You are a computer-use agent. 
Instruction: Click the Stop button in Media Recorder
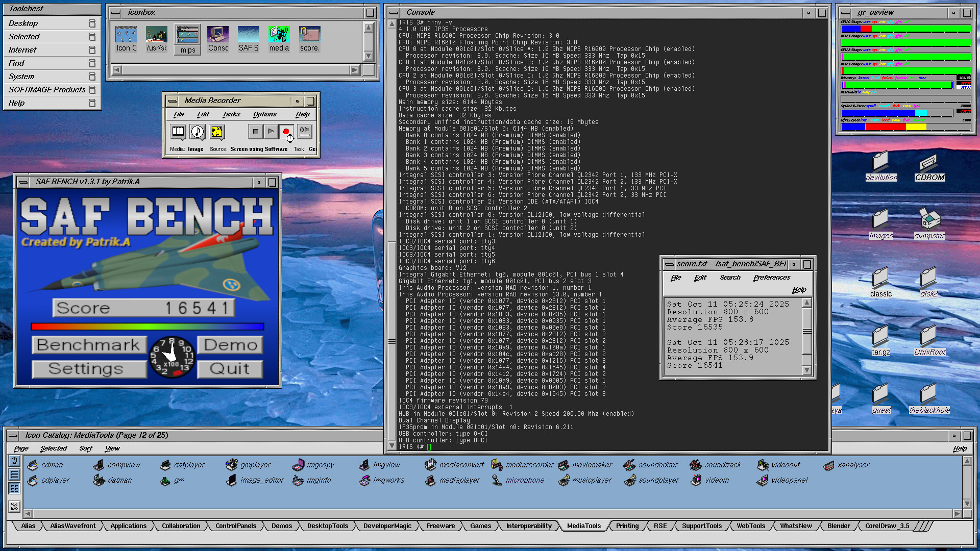tap(255, 132)
